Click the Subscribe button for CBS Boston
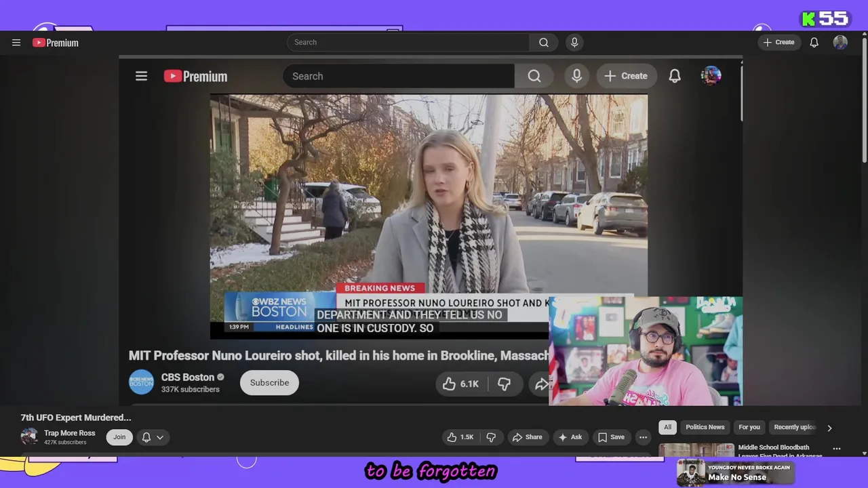Image resolution: width=868 pixels, height=488 pixels. pos(269,382)
